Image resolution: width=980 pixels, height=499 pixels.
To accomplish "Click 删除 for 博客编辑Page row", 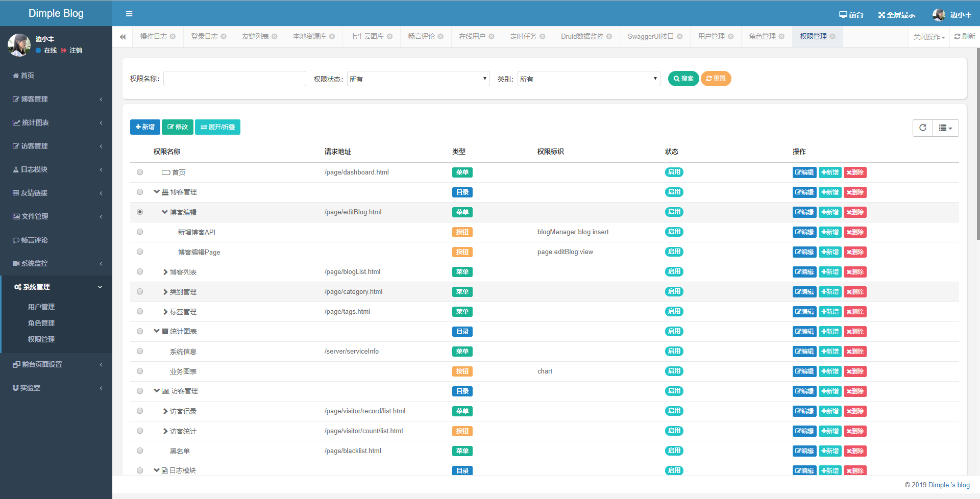I will coord(855,252).
